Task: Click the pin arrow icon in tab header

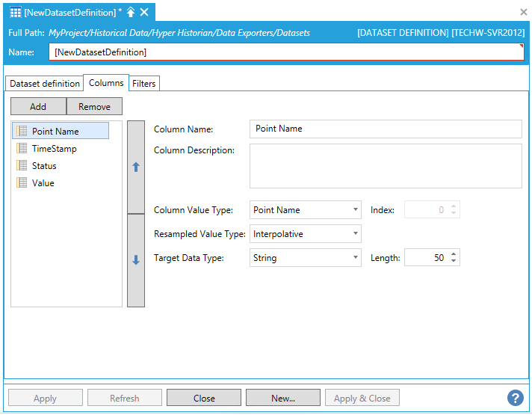Action: [x=130, y=12]
